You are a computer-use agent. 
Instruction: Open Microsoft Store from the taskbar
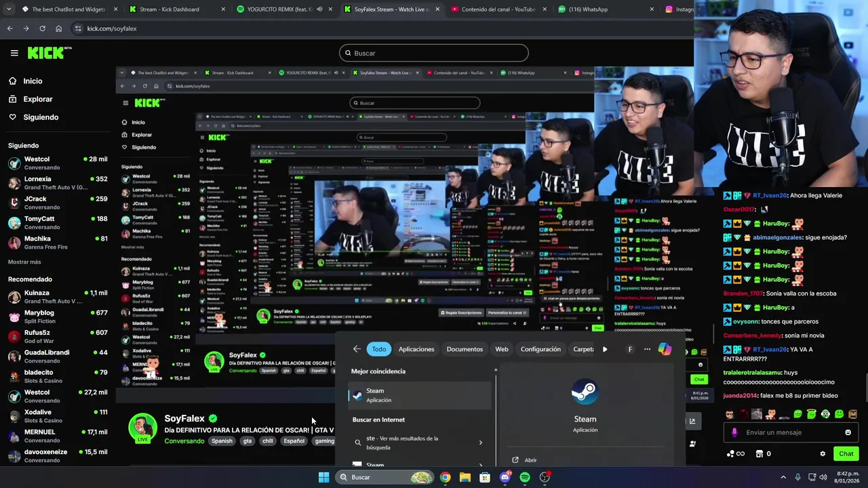point(485,477)
